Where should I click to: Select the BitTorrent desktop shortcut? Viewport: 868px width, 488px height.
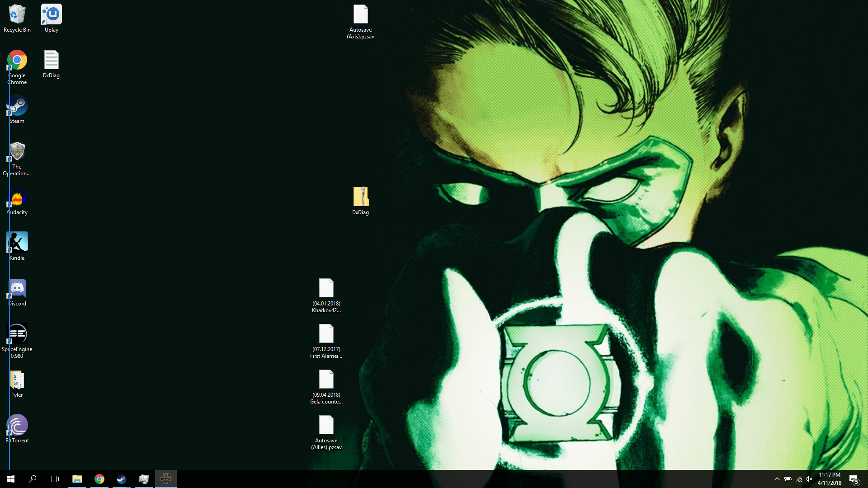(17, 430)
